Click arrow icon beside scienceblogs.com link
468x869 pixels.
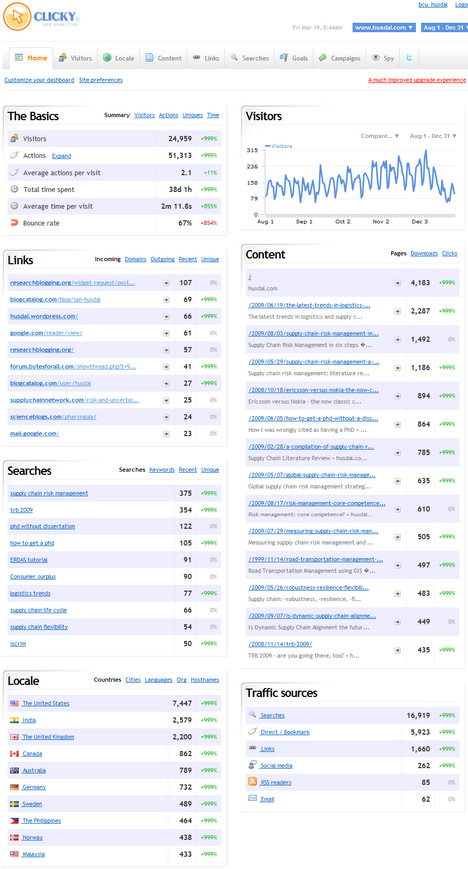pyautogui.click(x=166, y=417)
